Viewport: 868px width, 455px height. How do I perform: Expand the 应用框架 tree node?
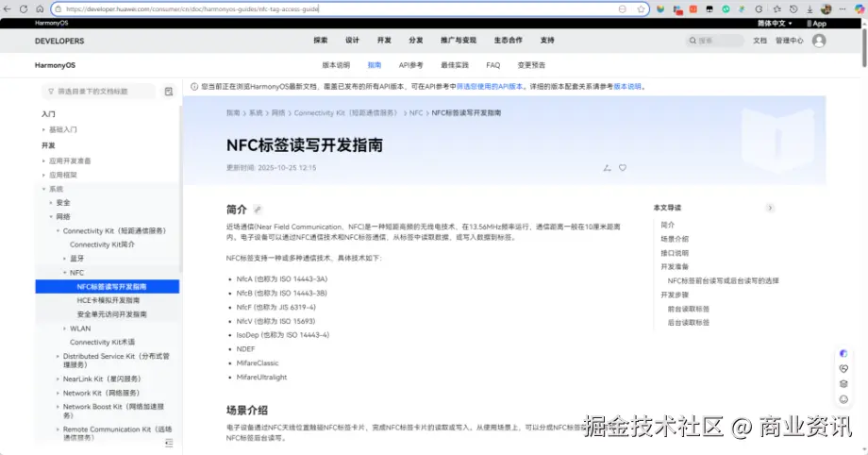click(43, 176)
